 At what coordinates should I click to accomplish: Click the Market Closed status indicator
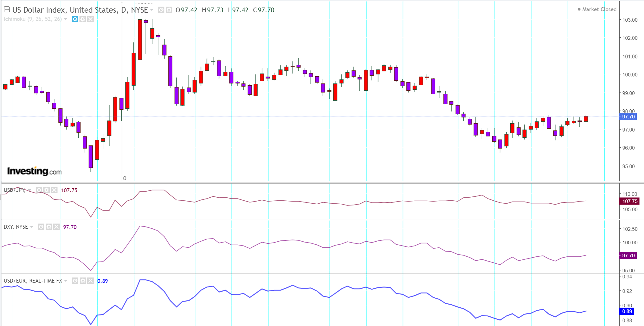tap(597, 9)
